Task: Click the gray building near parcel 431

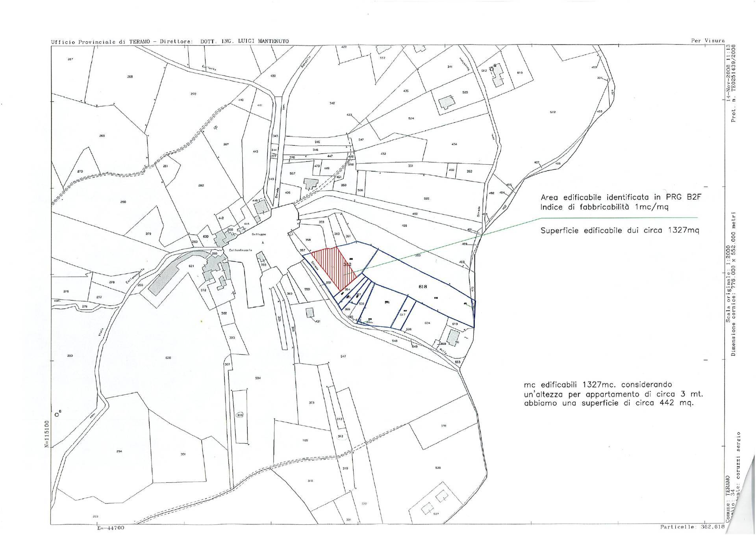Action: click(x=310, y=312)
